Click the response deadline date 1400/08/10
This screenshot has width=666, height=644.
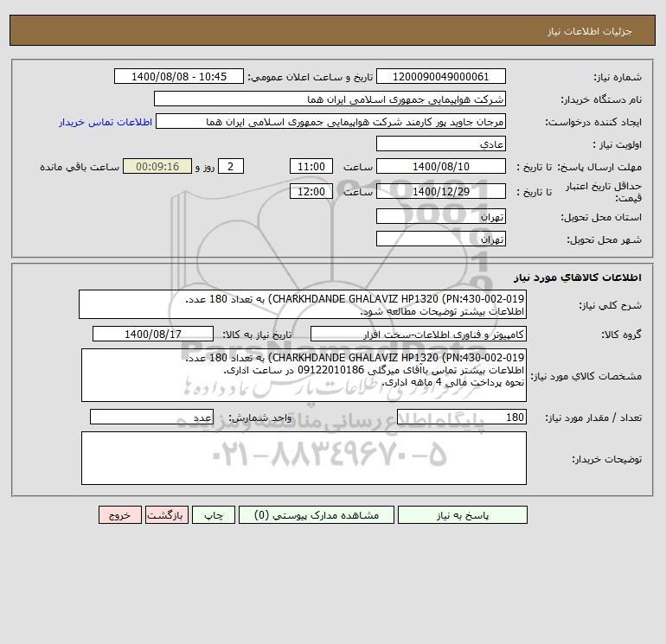pyautogui.click(x=441, y=167)
